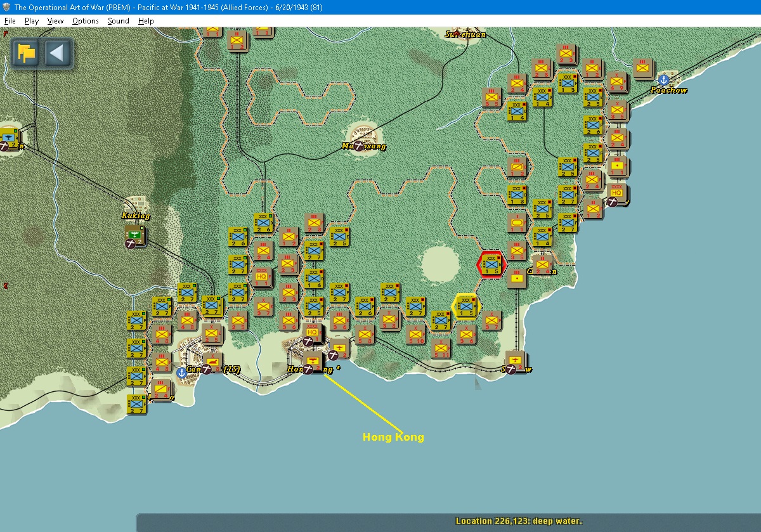The width and height of the screenshot is (761, 532).
Task: Select the Japanese oval armor unit 1-1
Action: pyautogui.click(x=517, y=222)
